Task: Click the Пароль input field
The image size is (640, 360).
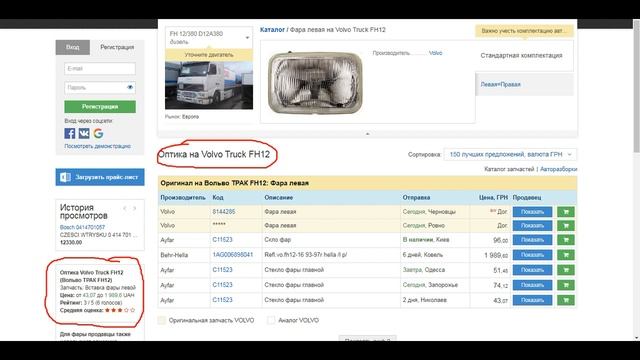Action: (100, 87)
